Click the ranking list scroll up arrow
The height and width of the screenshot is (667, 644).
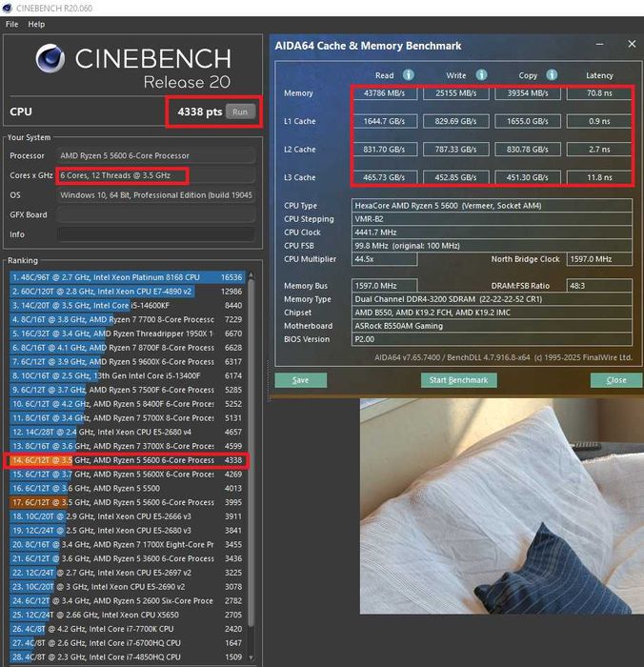click(251, 275)
